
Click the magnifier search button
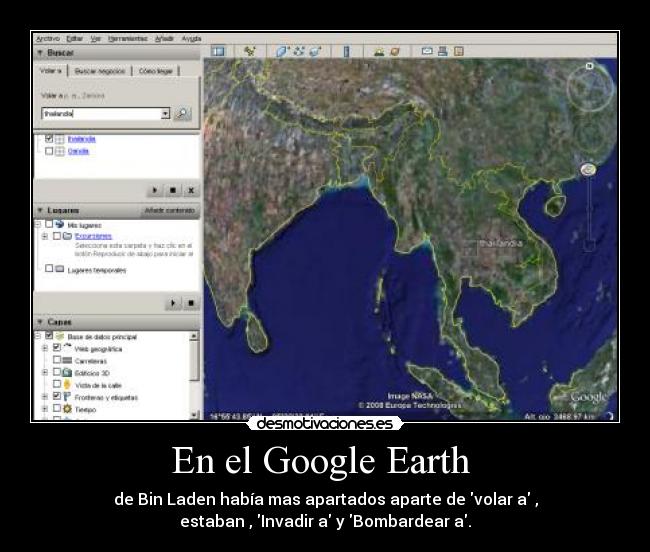[x=182, y=113]
